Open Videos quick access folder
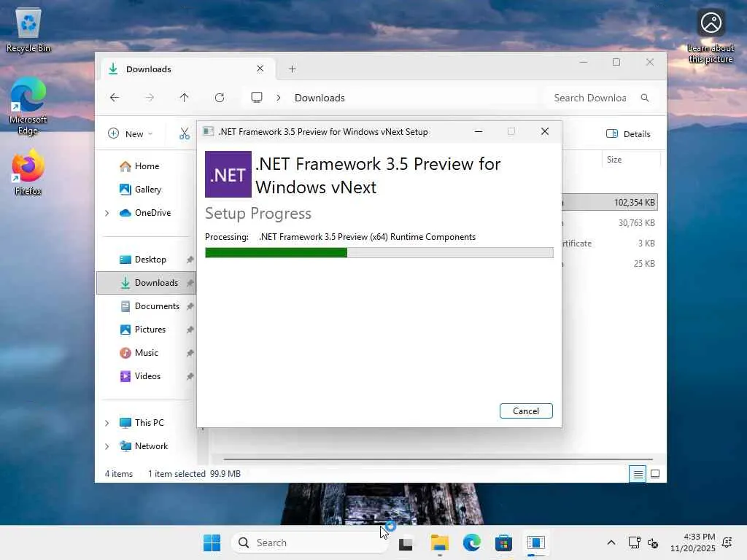Viewport: 747px width, 560px height. click(147, 376)
